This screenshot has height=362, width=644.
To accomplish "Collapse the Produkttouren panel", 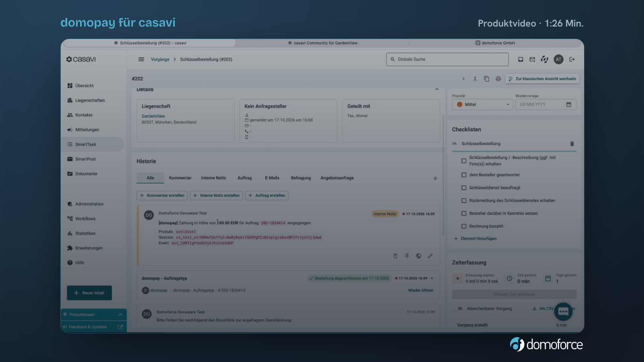I will pyautogui.click(x=120, y=315).
